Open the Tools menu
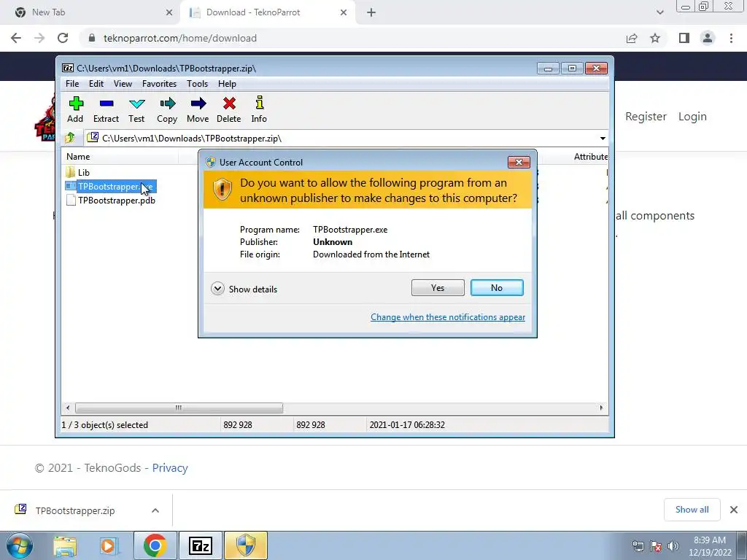Image resolution: width=747 pixels, height=560 pixels. [x=197, y=84]
